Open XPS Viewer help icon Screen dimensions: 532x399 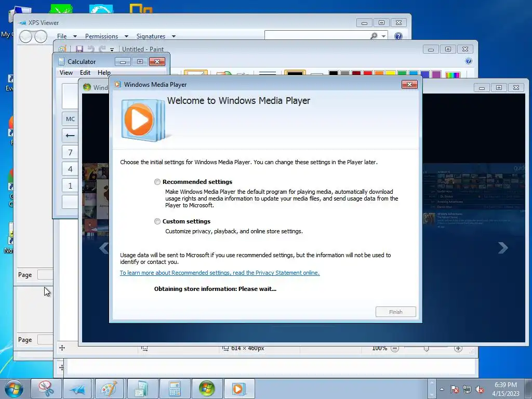pyautogui.click(x=398, y=36)
